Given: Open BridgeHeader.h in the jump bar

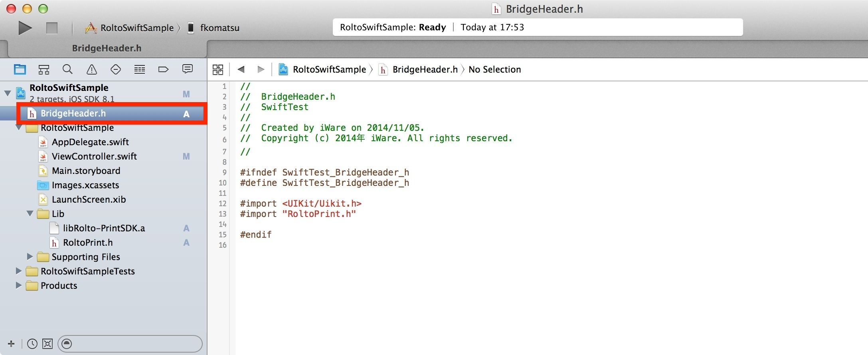Looking at the screenshot, I should point(418,69).
